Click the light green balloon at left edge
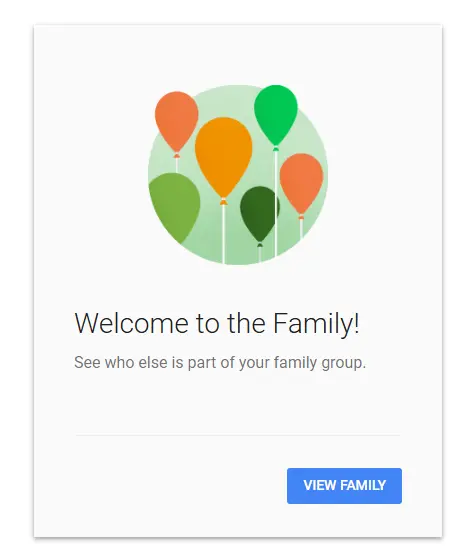Image resolution: width=473 pixels, height=549 pixels. (x=174, y=207)
